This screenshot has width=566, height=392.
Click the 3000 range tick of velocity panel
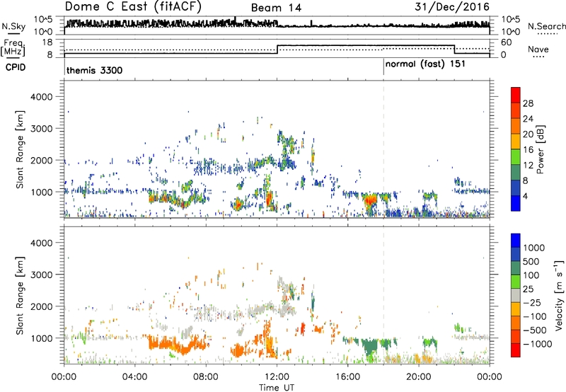coord(42,275)
